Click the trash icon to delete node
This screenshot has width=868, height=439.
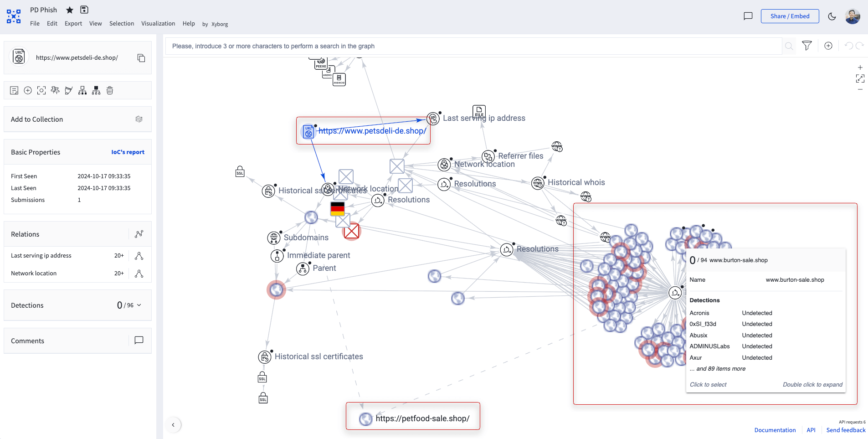(x=110, y=90)
